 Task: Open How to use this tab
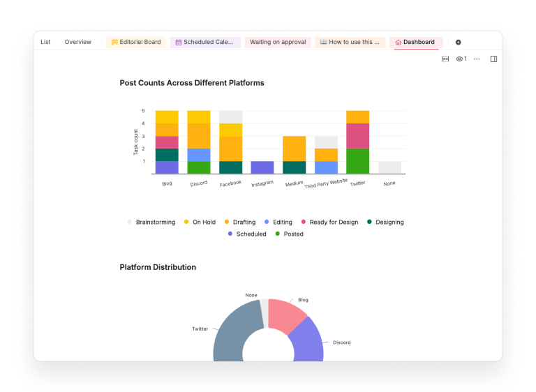coord(350,42)
